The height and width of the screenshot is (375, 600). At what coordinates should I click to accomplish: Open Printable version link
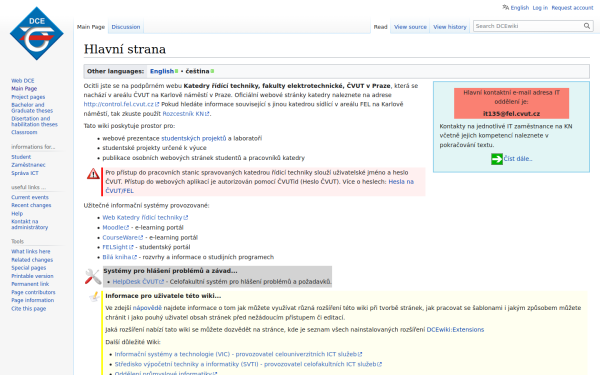click(x=32, y=276)
